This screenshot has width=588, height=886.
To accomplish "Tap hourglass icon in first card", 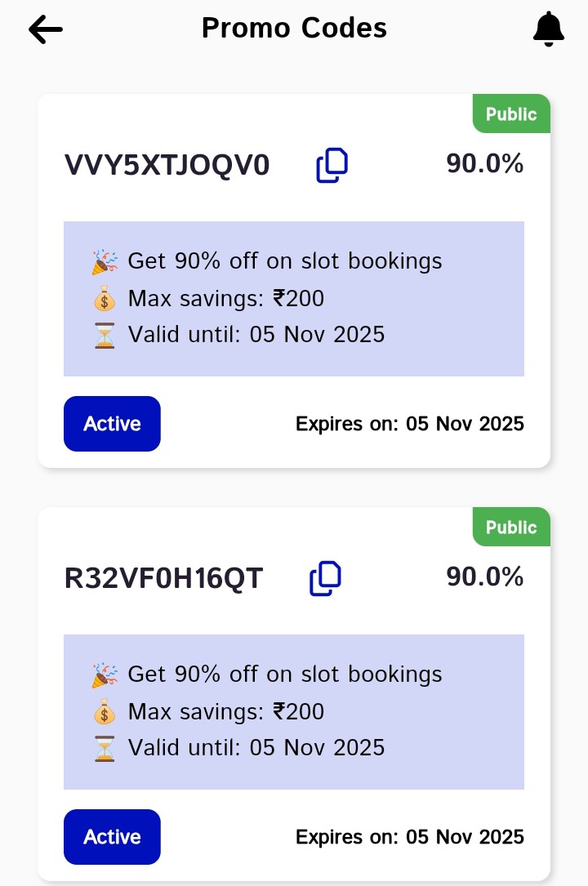I will pos(105,335).
